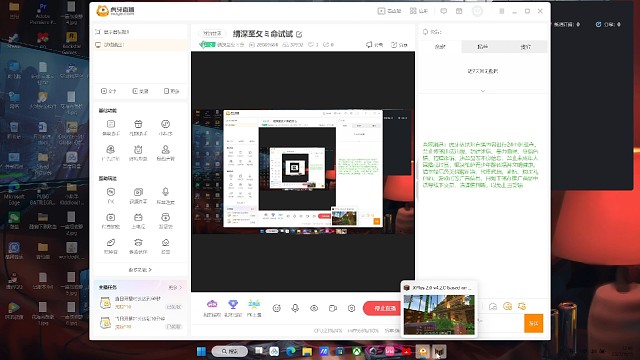Click the rightmost orange icon above chat input
This screenshot has height=360, width=640.
tap(522, 306)
